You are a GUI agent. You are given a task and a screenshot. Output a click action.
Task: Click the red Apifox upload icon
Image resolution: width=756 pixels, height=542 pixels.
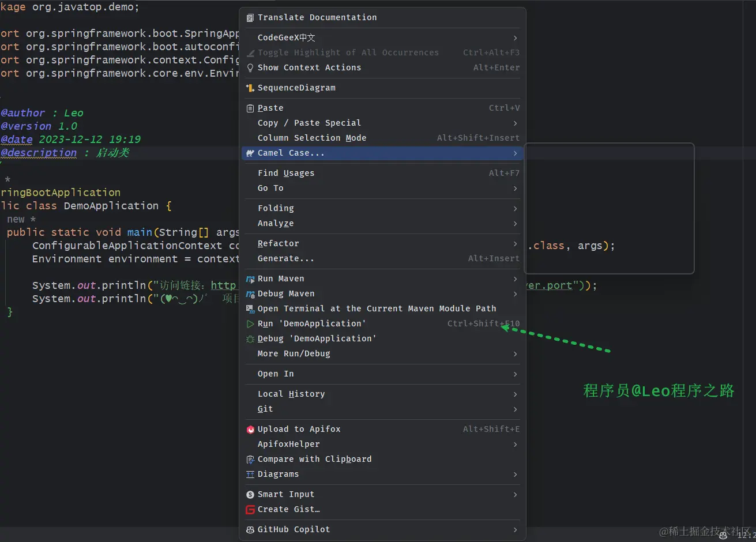point(250,429)
